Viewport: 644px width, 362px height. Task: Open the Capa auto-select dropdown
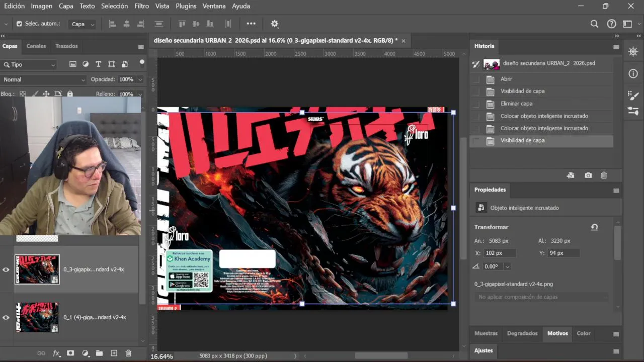coord(83,24)
